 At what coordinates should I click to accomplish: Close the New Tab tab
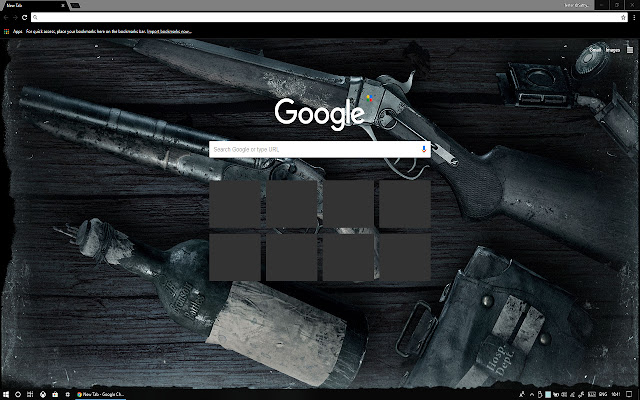(63, 6)
